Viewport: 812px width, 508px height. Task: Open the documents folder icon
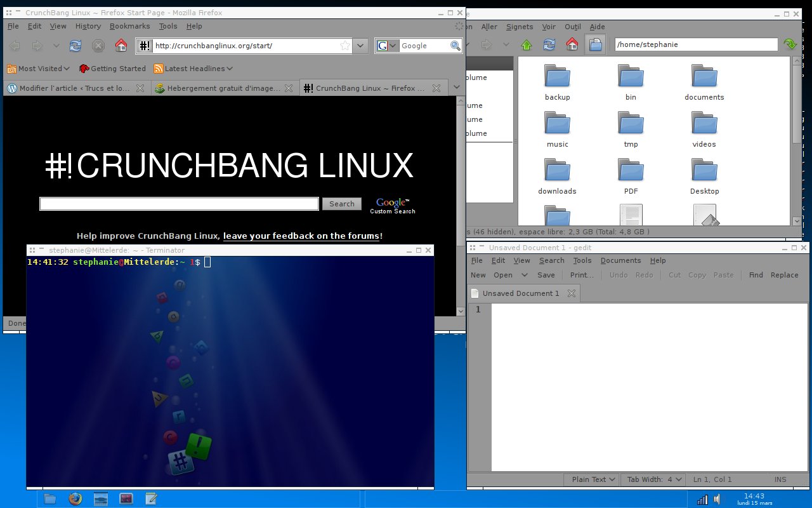point(704,76)
